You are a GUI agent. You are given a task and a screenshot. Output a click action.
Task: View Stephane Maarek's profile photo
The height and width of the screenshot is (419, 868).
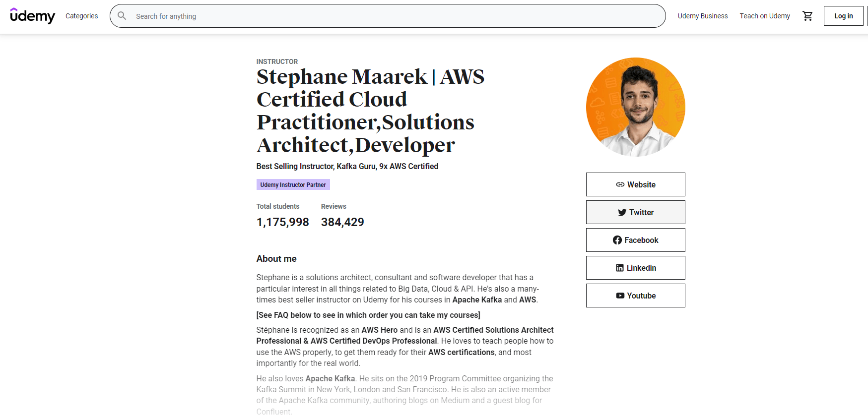(x=635, y=107)
